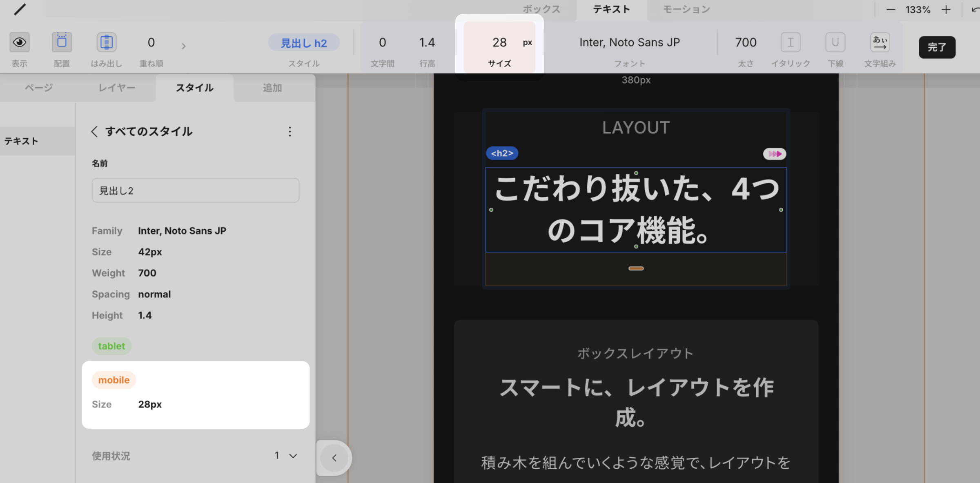980x483 pixels.
Task: Open the Inter, Noto Sans JP font picker
Action: pyautogui.click(x=630, y=42)
